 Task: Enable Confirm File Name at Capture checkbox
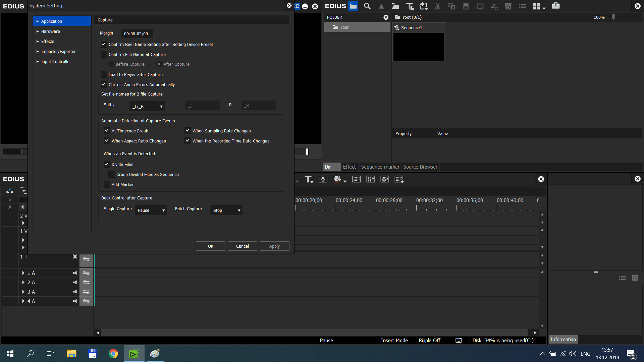click(104, 54)
